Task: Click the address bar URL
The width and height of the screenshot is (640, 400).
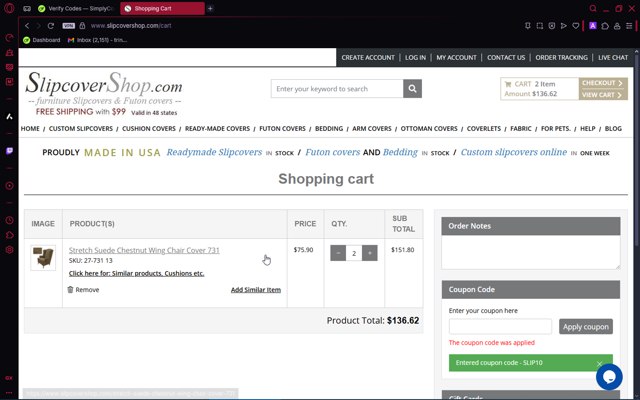Action: pyautogui.click(x=131, y=26)
